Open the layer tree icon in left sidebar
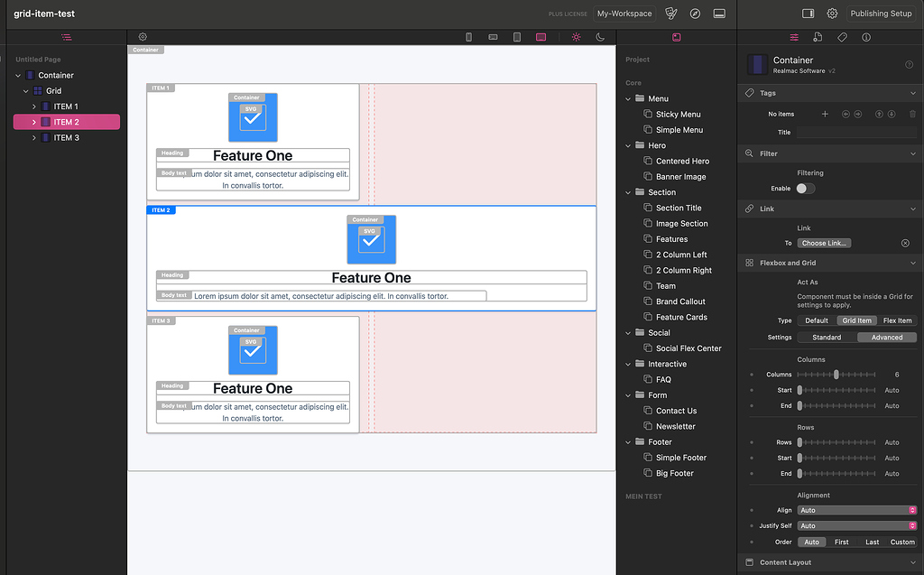Image resolution: width=924 pixels, height=575 pixels. (x=66, y=37)
